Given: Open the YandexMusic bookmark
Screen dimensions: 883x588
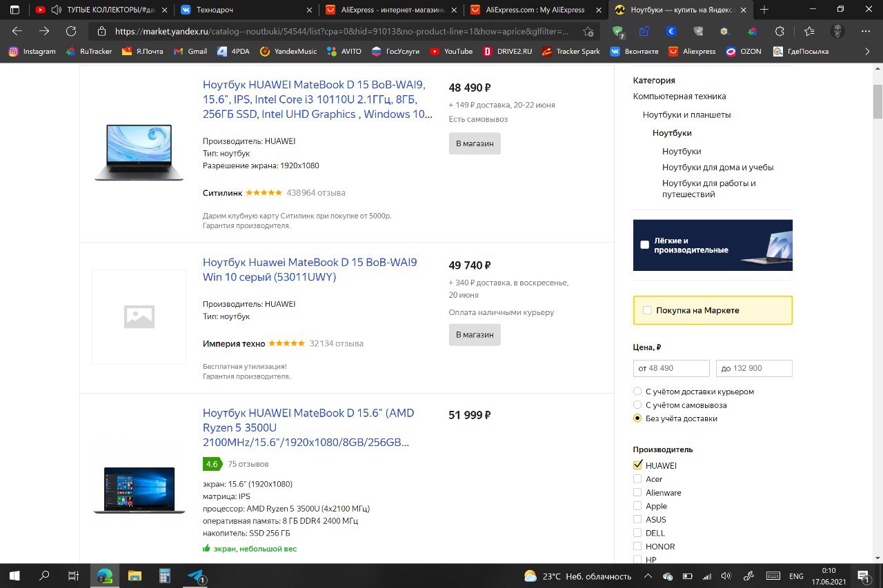Looking at the screenshot, I should (x=288, y=52).
